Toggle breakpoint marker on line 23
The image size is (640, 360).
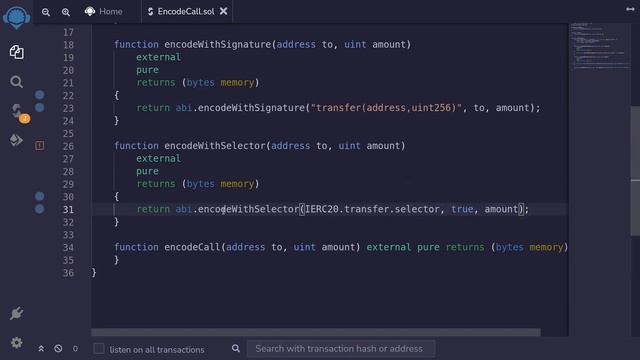(x=40, y=108)
